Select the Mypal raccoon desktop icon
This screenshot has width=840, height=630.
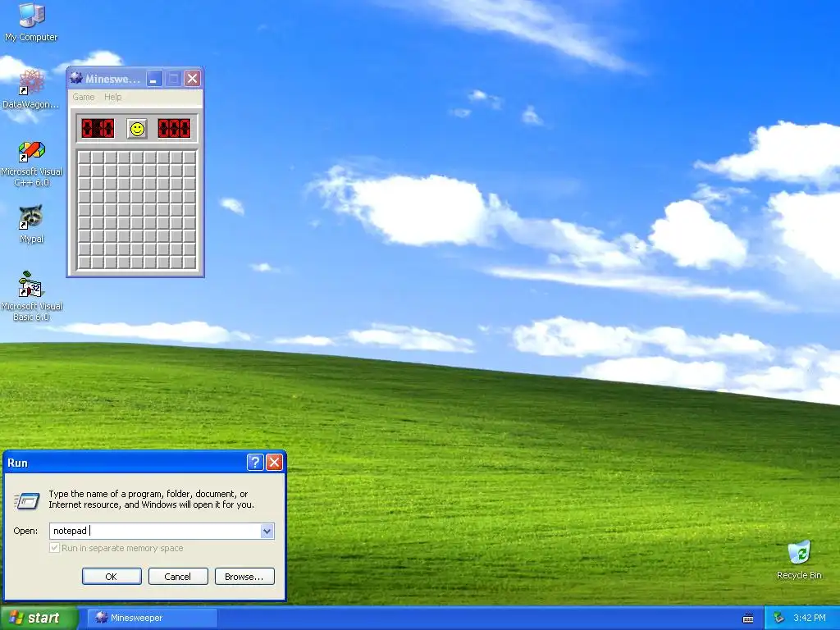click(31, 224)
